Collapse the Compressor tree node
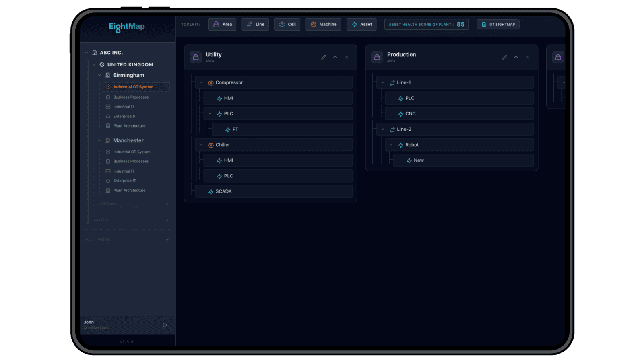The image size is (644, 362). tap(202, 82)
